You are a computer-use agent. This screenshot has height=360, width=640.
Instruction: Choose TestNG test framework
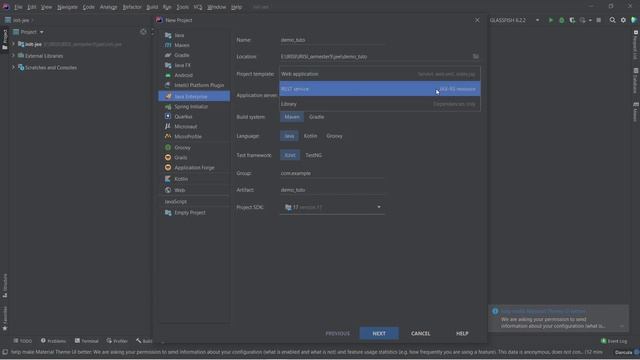pos(313,155)
